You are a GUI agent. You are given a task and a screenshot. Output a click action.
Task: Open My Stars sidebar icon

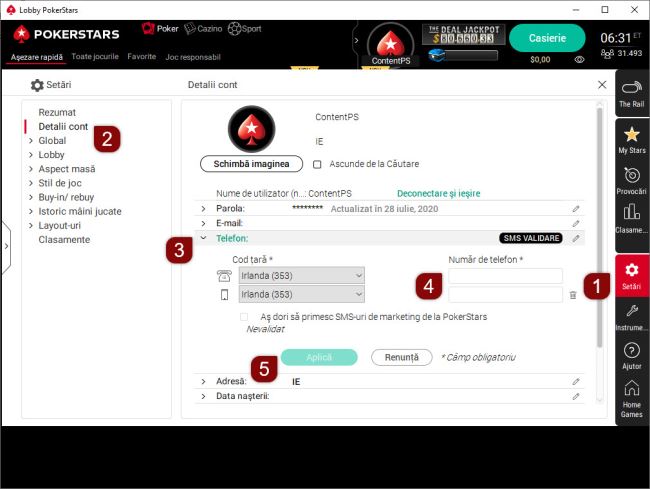click(x=632, y=140)
